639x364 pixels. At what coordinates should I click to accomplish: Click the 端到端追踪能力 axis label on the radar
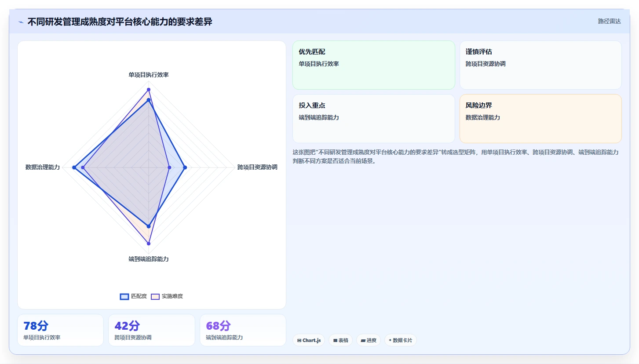pos(149,259)
